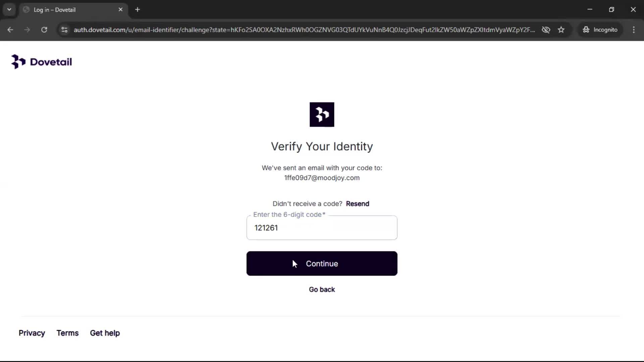Screen dimensions: 644x362
Task: Click the Dovetail logo in page header
Action: coord(42,62)
